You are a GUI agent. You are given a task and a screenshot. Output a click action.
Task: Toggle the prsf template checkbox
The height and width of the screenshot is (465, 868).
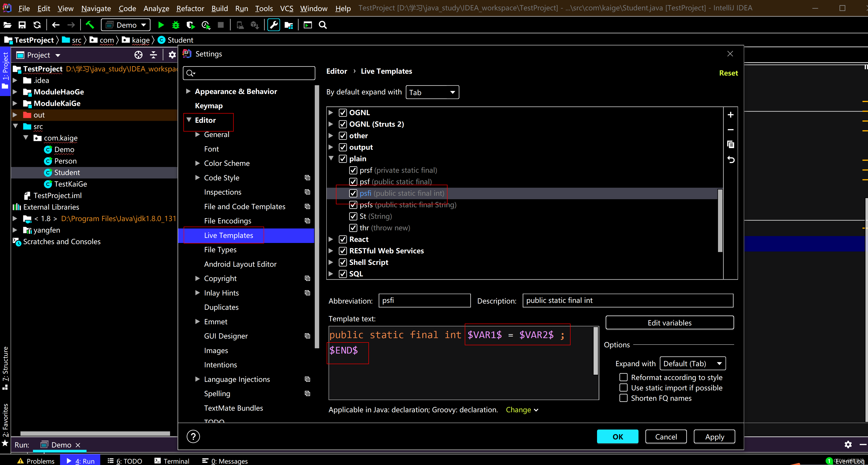353,170
